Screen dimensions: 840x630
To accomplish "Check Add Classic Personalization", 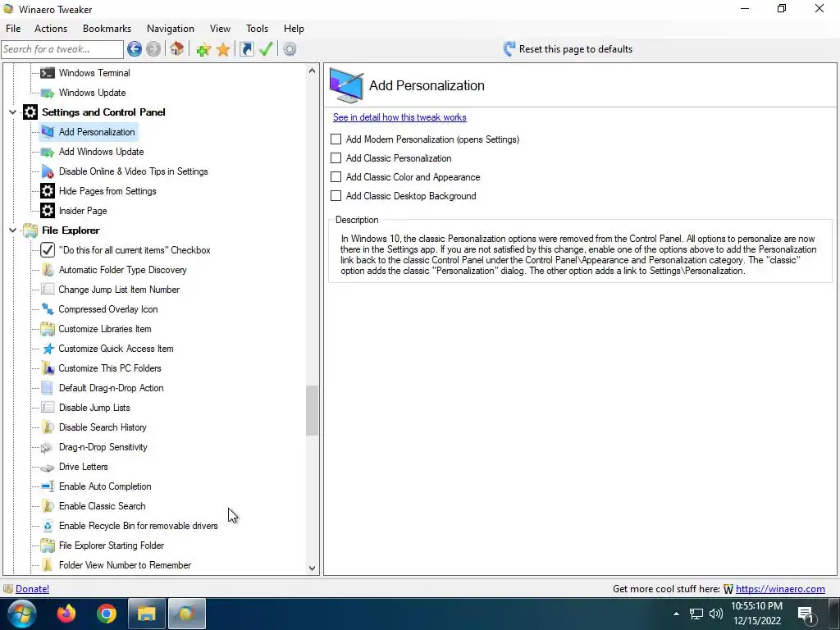I will coord(336,158).
